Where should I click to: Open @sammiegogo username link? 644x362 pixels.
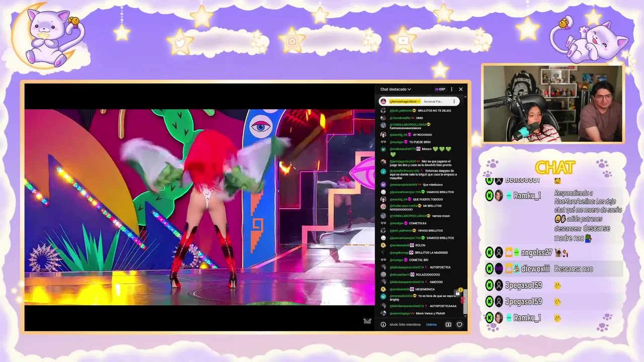tap(400, 314)
